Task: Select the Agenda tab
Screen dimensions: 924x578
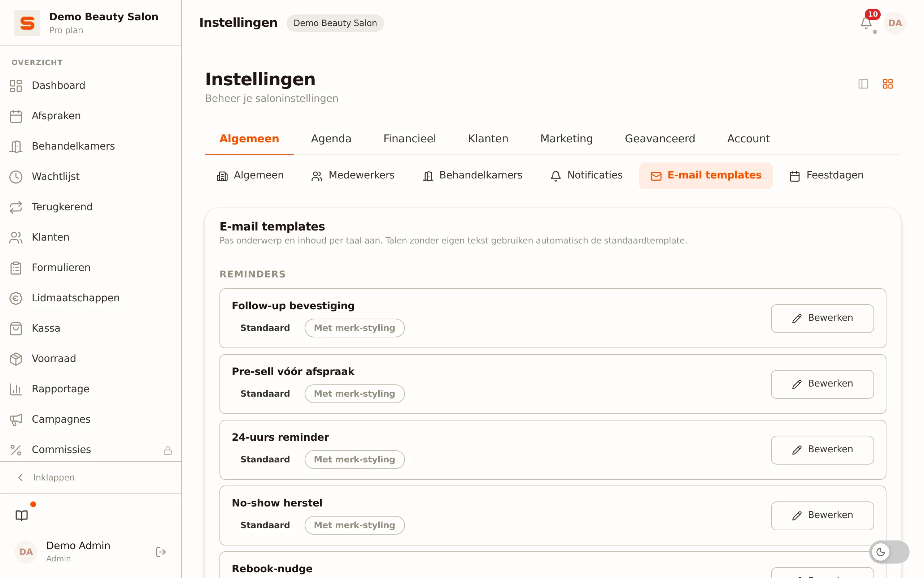Action: click(x=331, y=138)
